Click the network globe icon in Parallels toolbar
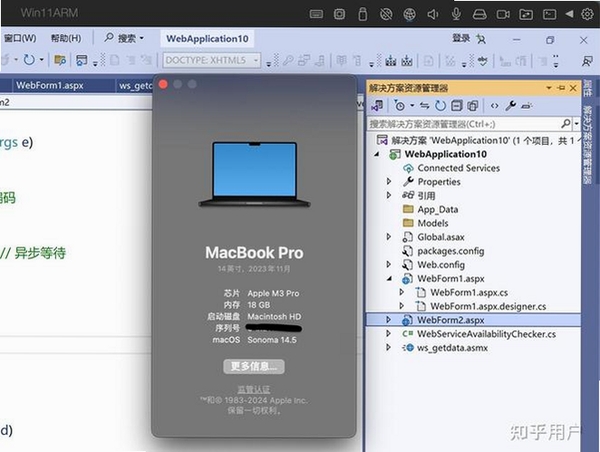 click(x=409, y=15)
